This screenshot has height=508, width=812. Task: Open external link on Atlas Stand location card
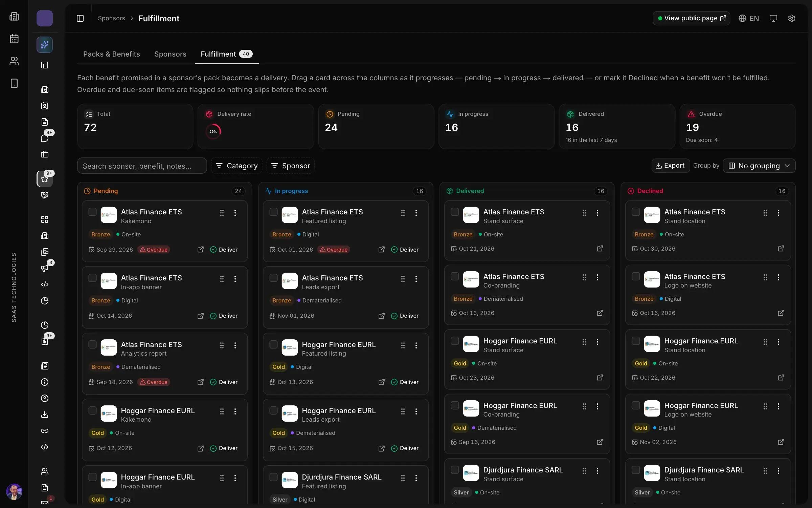point(781,249)
